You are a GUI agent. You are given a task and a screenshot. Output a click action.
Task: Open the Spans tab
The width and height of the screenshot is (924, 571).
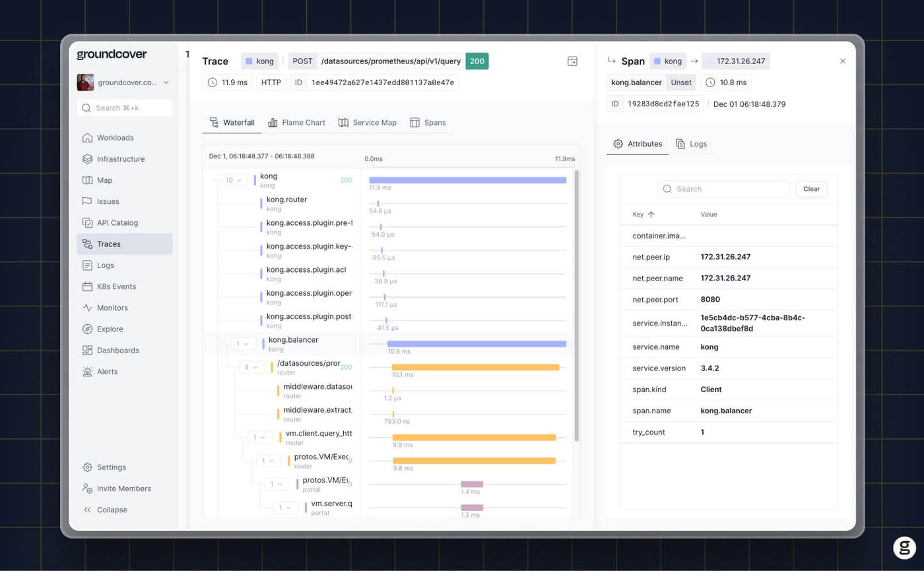(x=428, y=123)
